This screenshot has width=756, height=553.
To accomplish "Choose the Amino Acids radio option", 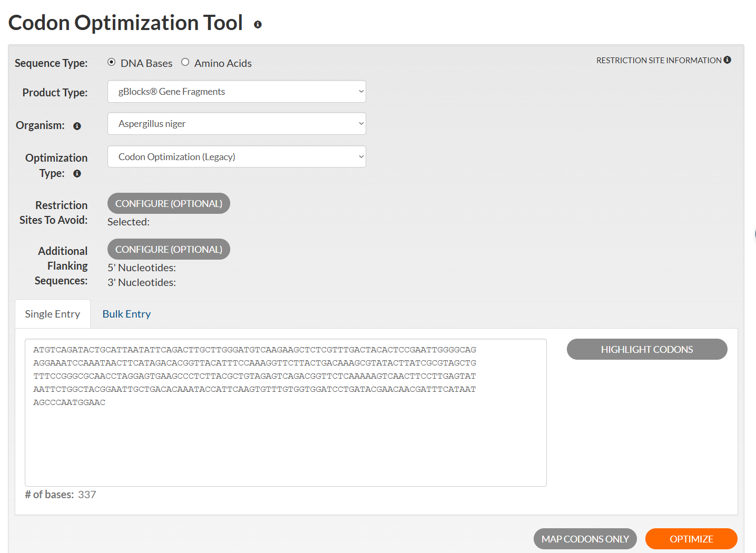I will [x=185, y=62].
